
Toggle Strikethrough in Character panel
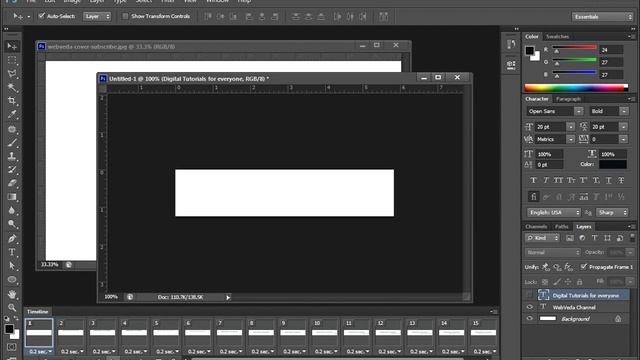click(x=621, y=180)
